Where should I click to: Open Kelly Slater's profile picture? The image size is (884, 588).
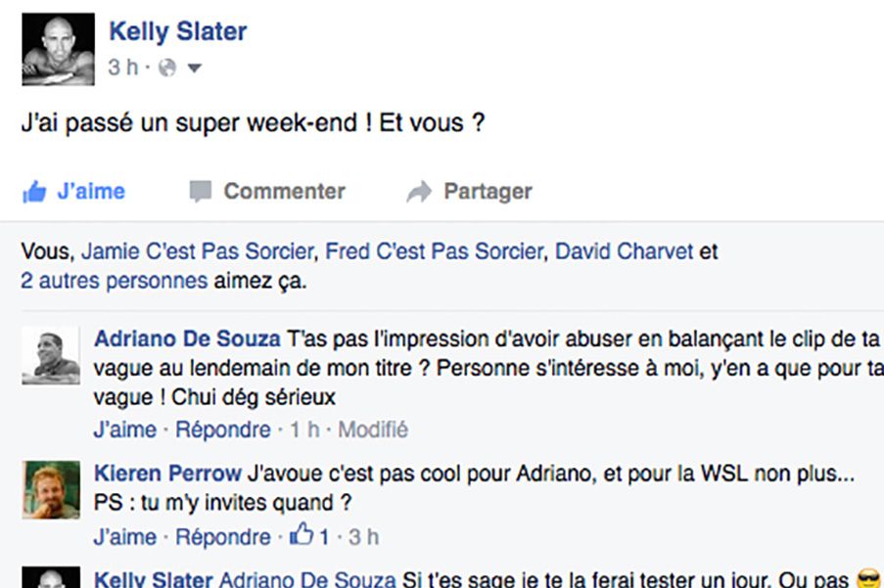click(x=58, y=49)
